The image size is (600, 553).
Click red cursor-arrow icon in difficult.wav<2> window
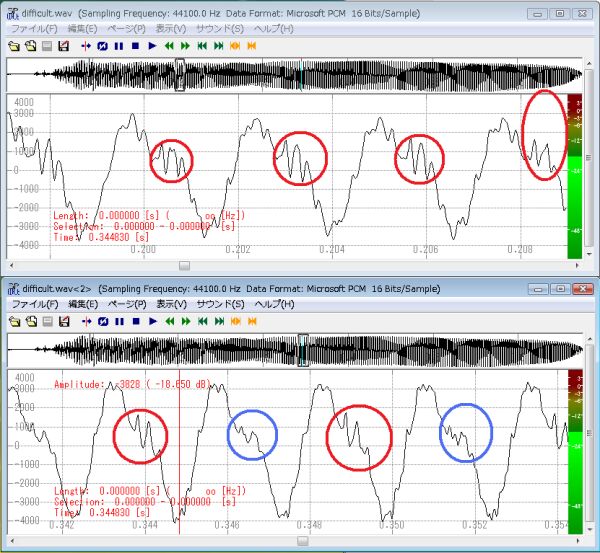(x=86, y=321)
